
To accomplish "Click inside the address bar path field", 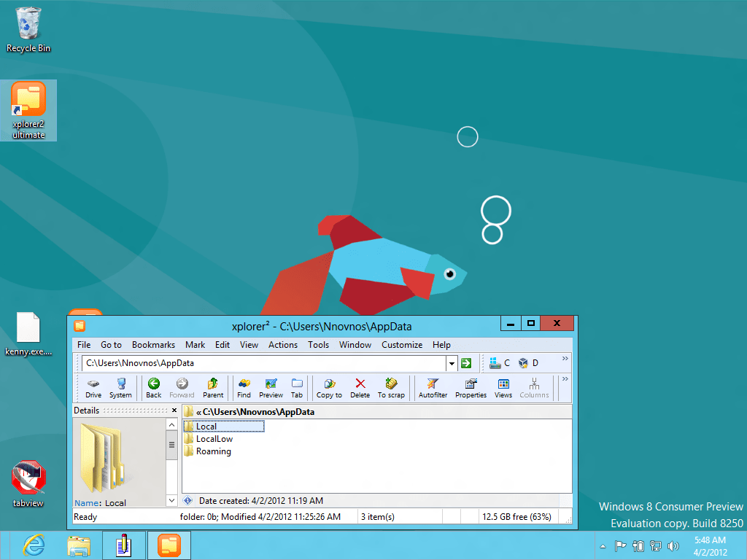I will tap(264, 363).
